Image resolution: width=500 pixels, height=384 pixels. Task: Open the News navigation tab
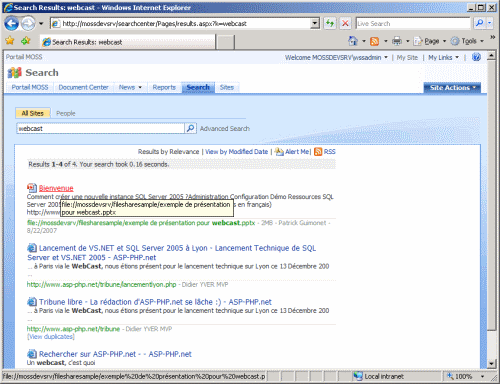point(130,87)
